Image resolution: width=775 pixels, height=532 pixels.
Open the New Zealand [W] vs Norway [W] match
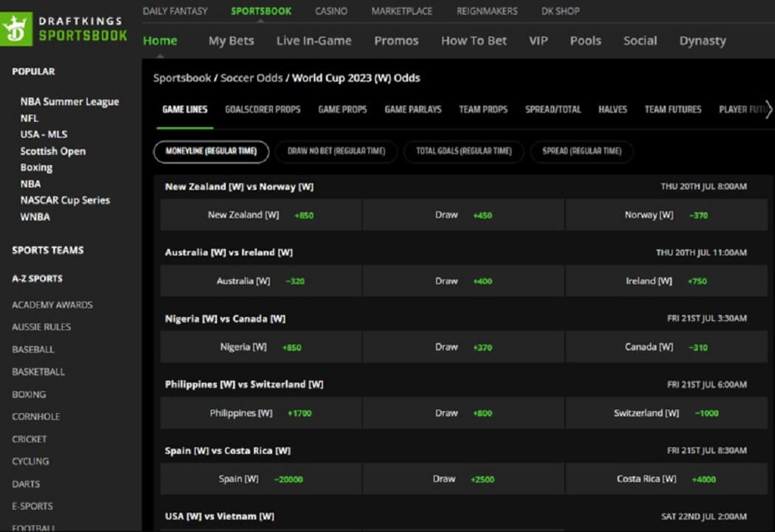click(x=239, y=187)
